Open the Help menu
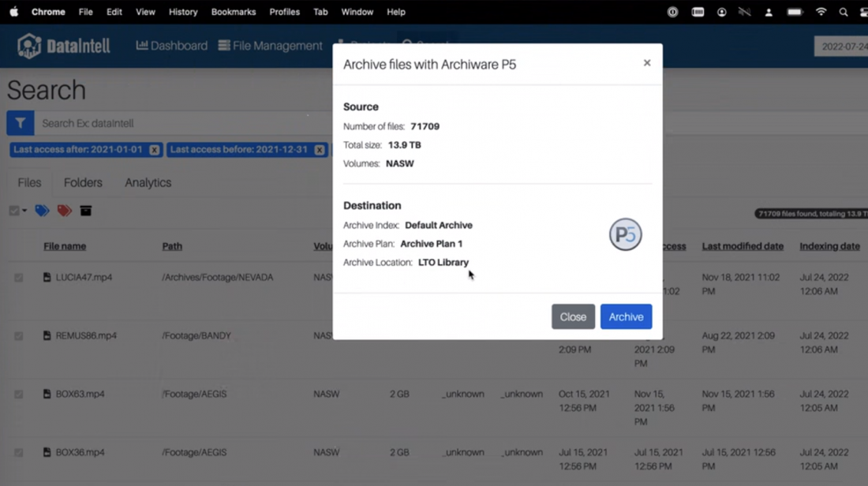868x486 pixels. (396, 12)
